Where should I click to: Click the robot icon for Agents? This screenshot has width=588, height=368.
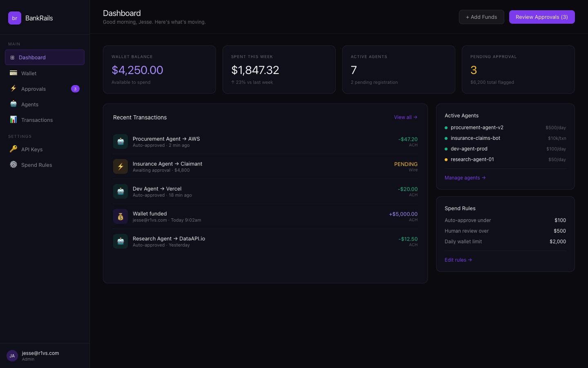tap(13, 104)
